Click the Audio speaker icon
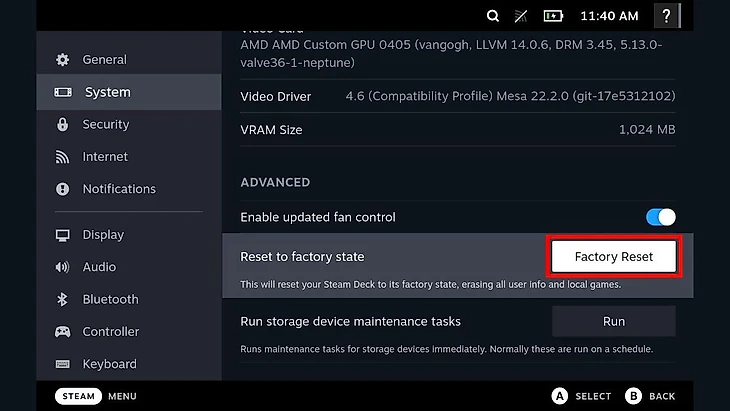The width and height of the screenshot is (730, 411). (x=62, y=267)
